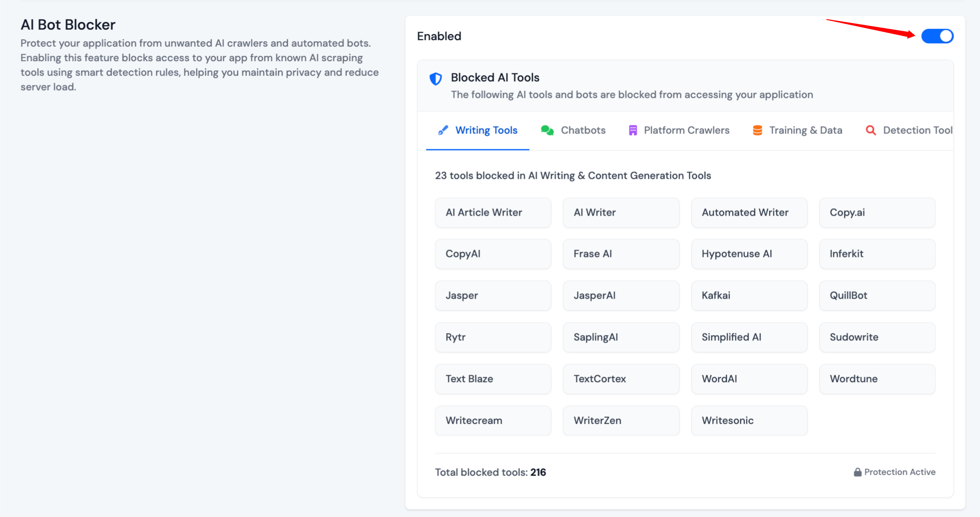Click the blue shield icon
The height and width of the screenshot is (517, 980).
pos(436,78)
